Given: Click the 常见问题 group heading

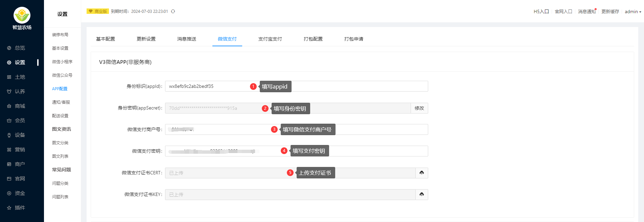Looking at the screenshot, I should [x=62, y=170].
